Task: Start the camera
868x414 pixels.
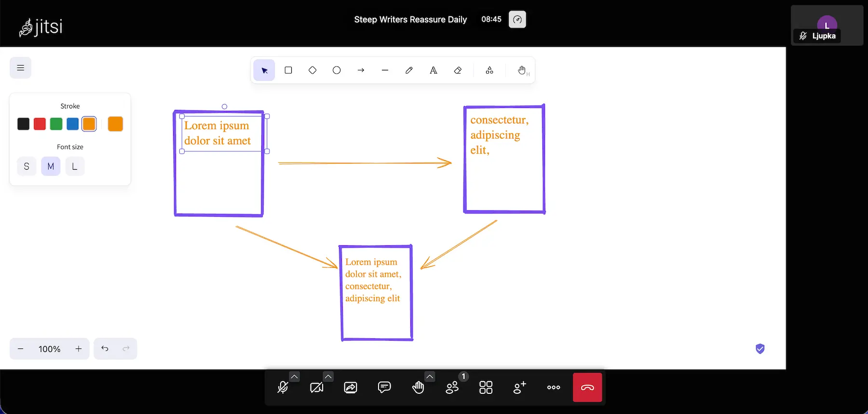Action: [317, 387]
